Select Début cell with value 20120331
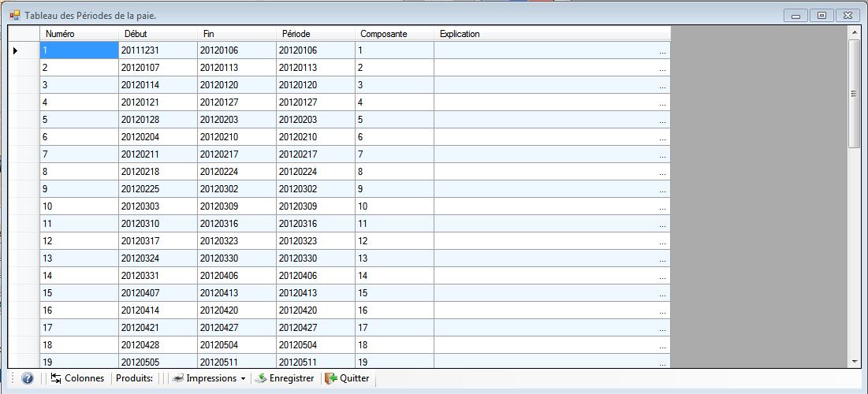The width and height of the screenshot is (868, 394). pyautogui.click(x=158, y=276)
